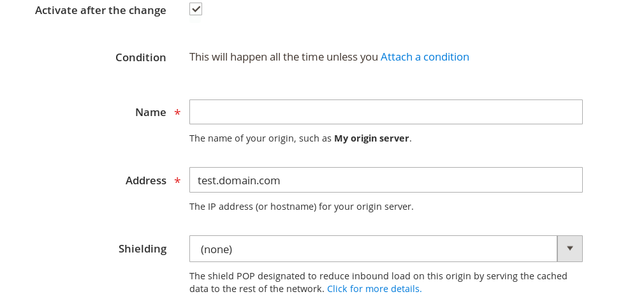Click the Shielding dropdown arrow button

(570, 249)
